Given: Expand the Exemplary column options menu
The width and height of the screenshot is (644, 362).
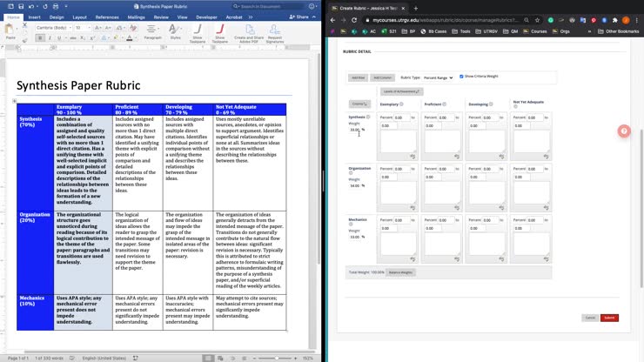Looking at the screenshot, I should click(402, 104).
